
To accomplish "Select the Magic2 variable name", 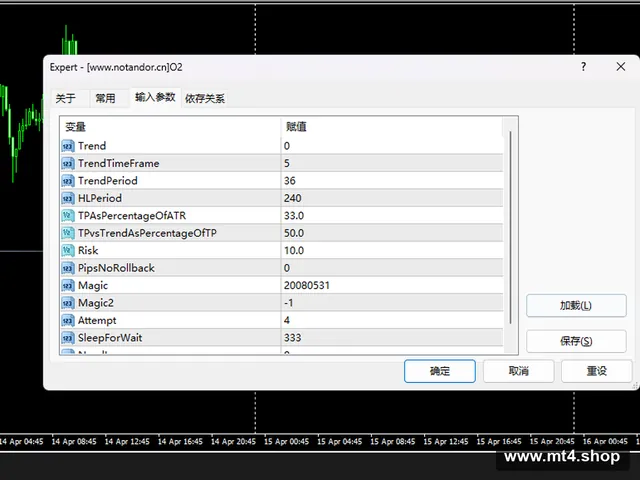I will 96,303.
